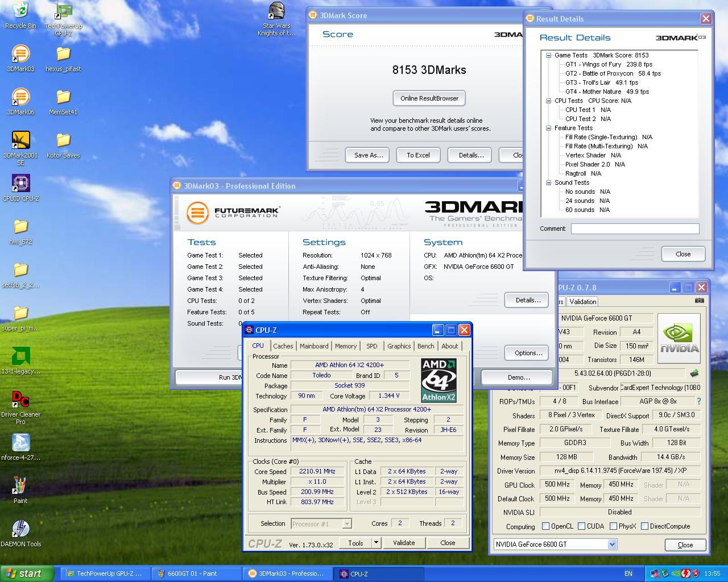Click the Bus Interface question mark icon
This screenshot has width=728, height=582.
pyautogui.click(x=699, y=401)
